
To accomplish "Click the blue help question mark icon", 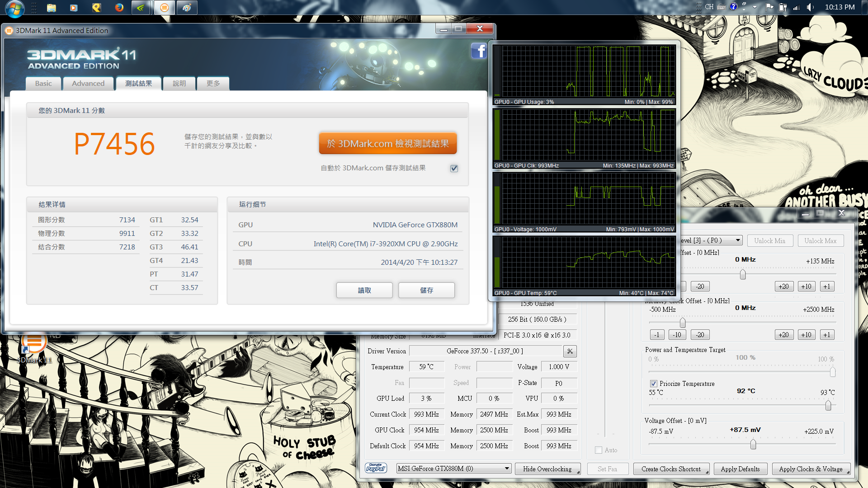I will (x=733, y=6).
